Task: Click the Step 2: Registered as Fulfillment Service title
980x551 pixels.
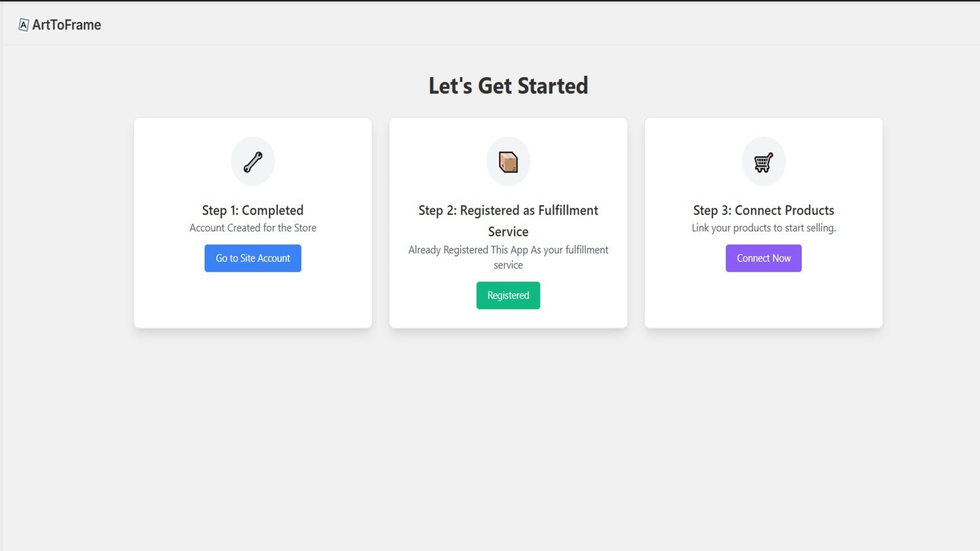Action: pyautogui.click(x=508, y=221)
